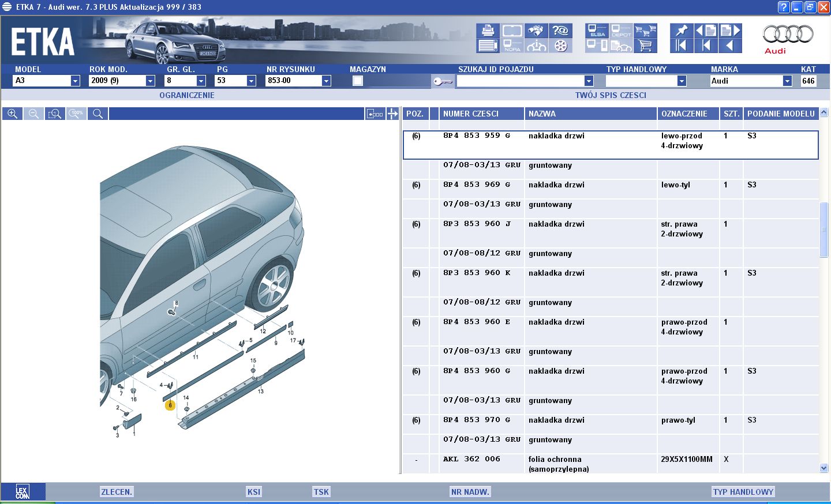Click the plain magnifier icon
Screen dimensions: 831x504
click(98, 114)
